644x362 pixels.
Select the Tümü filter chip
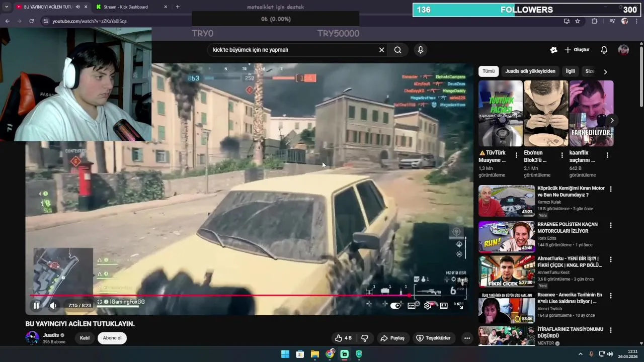tap(489, 71)
